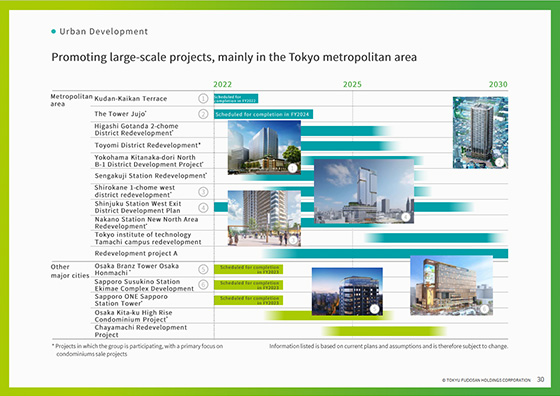Select 'Yokohama Kitanaka-dori North' project row

tap(149, 161)
